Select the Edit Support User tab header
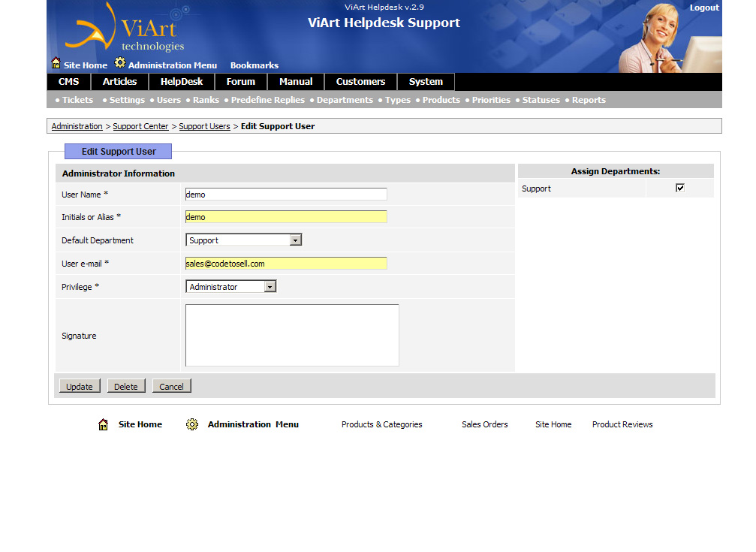This screenshot has height=552, width=756. tap(118, 152)
